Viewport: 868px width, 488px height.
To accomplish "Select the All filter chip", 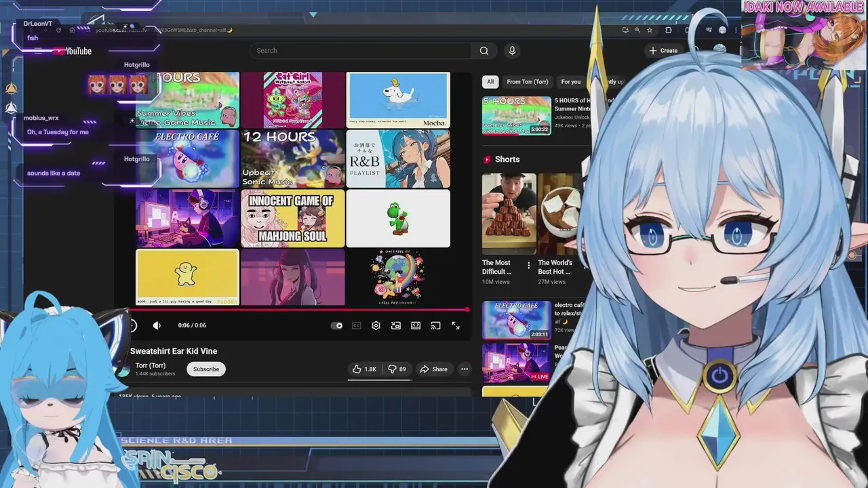I will click(x=490, y=81).
